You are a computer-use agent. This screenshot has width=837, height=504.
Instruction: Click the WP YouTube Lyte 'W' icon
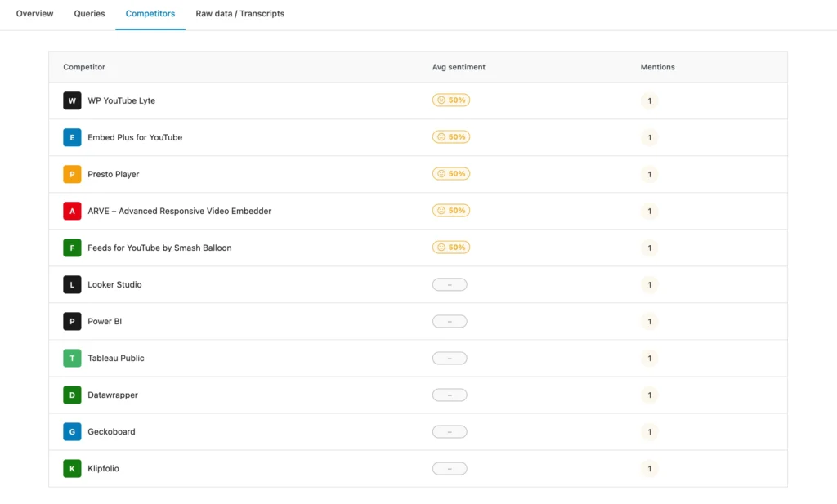click(x=72, y=100)
